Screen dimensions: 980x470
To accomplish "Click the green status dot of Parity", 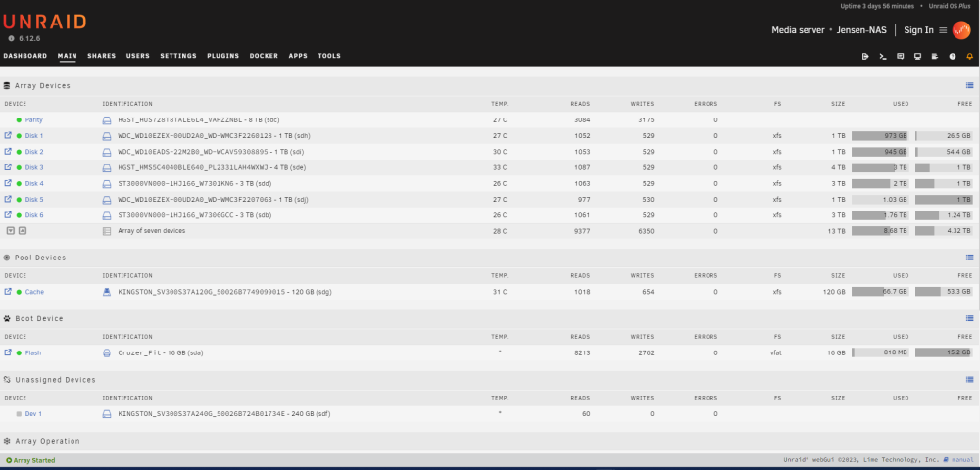I will click(x=19, y=119).
